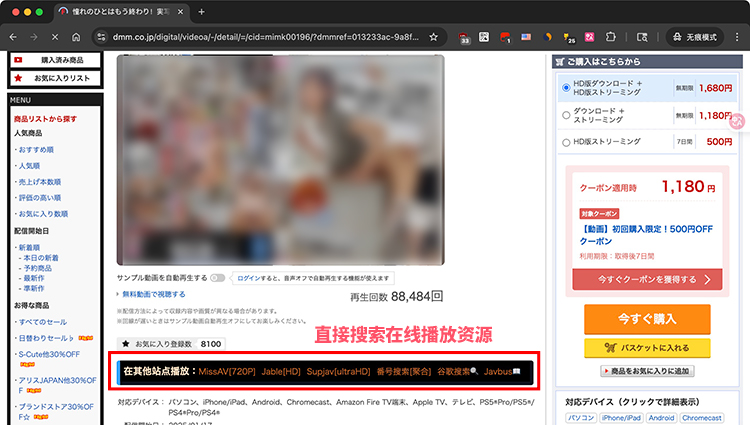Open S-Cute他30%OFF sale link
The height and width of the screenshot is (425, 750).
[x=49, y=354]
